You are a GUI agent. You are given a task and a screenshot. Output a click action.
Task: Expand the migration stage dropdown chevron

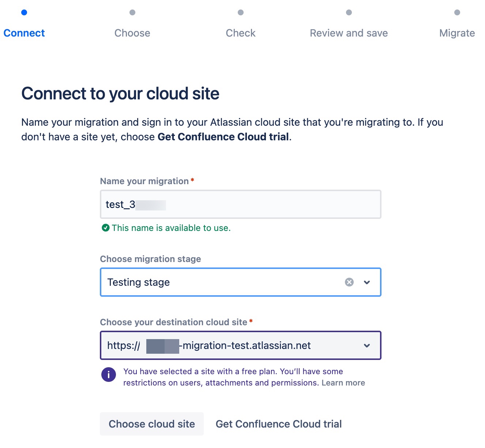[367, 282]
